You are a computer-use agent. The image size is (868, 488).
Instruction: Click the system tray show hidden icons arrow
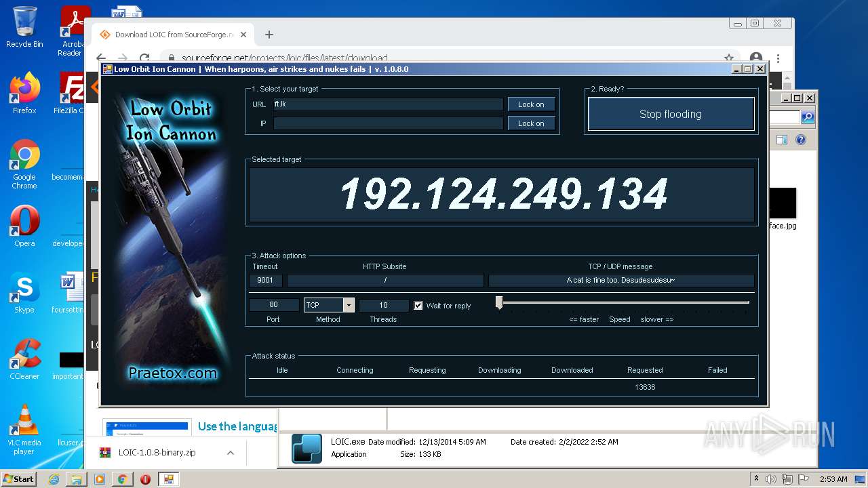pos(756,479)
